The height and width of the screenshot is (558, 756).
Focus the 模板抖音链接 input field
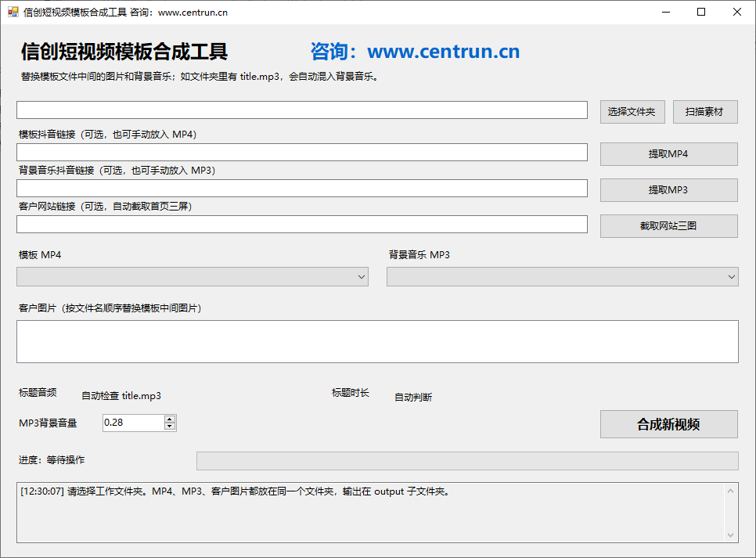click(x=302, y=152)
